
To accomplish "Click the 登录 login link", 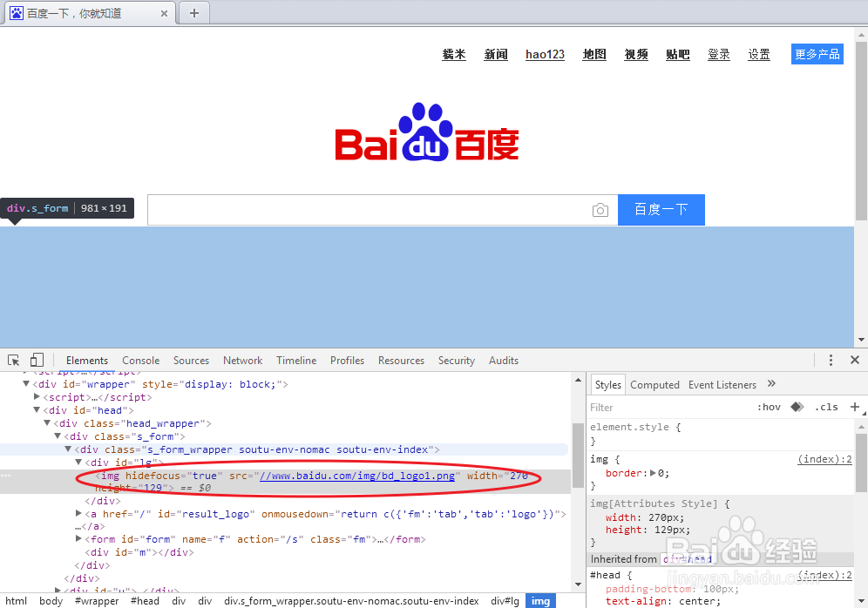I will click(718, 54).
